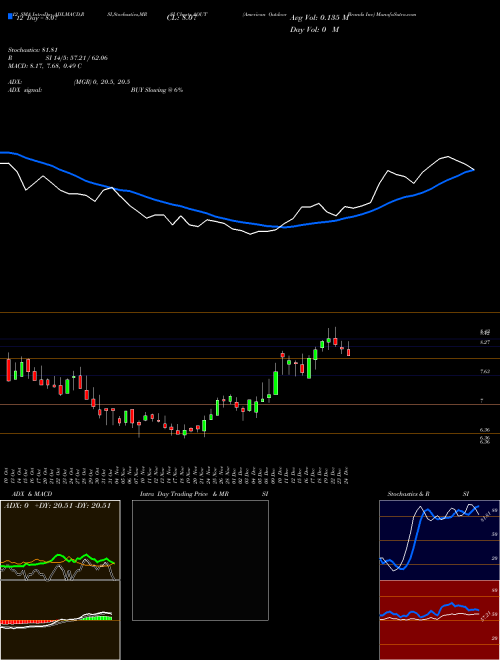Click the 8.27 price axis label
Screen dimensions: 500x660
pos(485,343)
